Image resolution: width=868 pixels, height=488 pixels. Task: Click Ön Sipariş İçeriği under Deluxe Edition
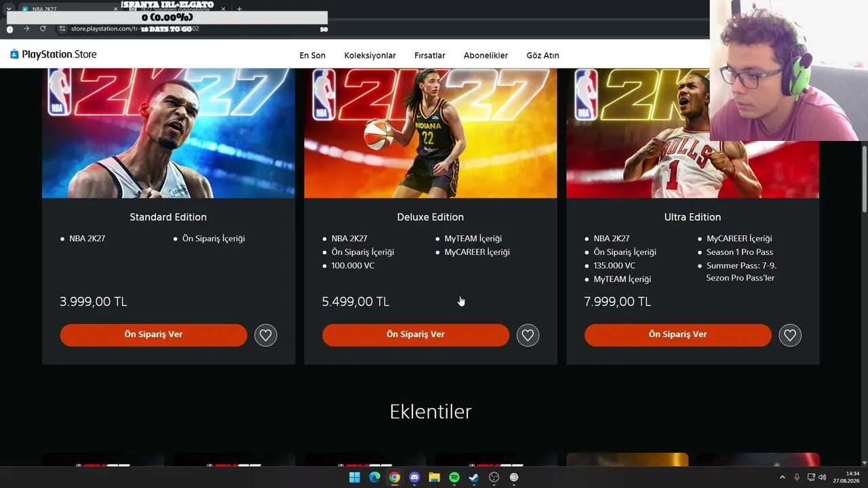(x=363, y=252)
